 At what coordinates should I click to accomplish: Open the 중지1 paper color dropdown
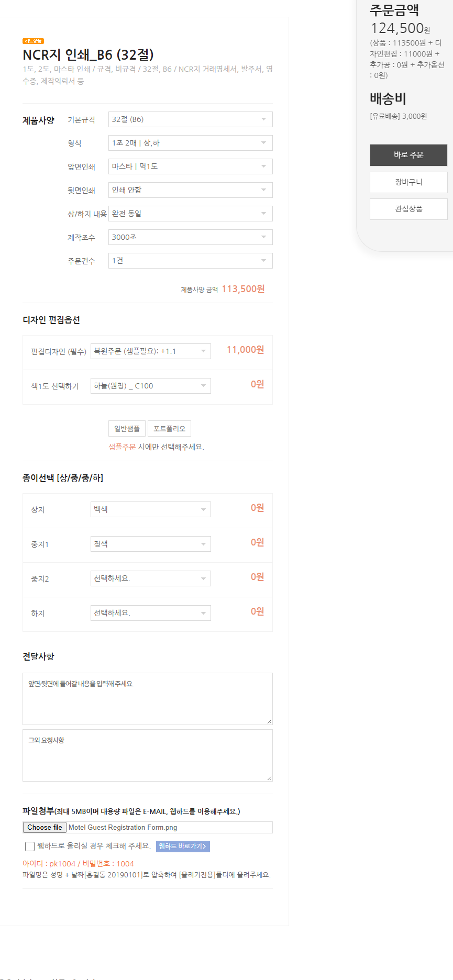pos(151,544)
